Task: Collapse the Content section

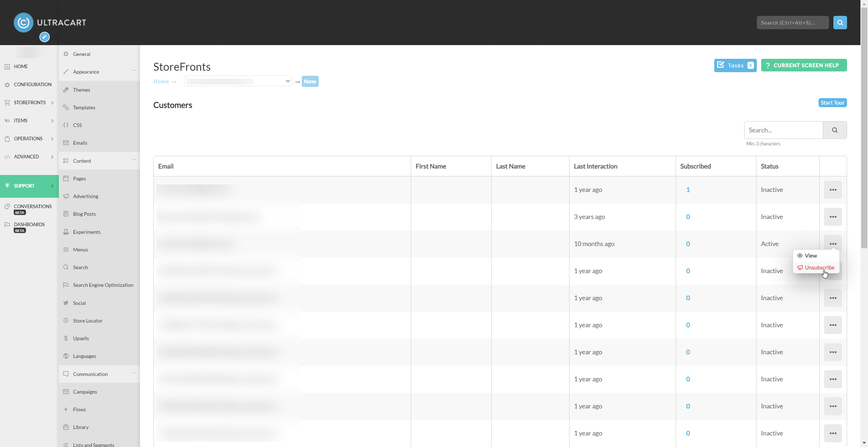Action: tap(134, 159)
